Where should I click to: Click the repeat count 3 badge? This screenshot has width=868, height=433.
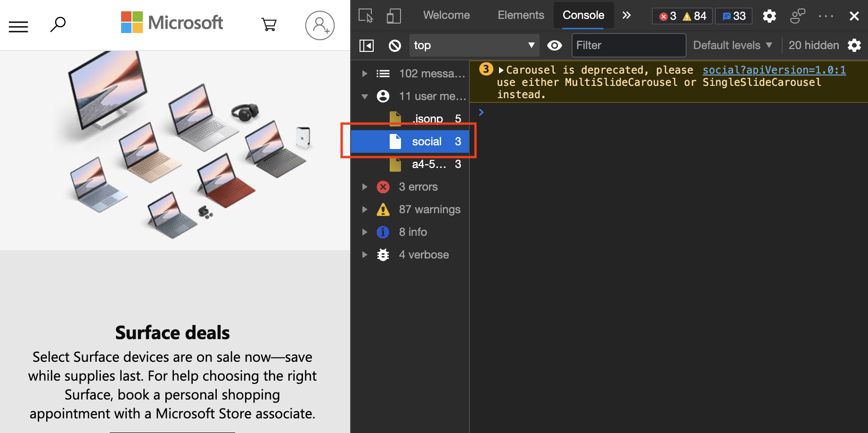[486, 69]
